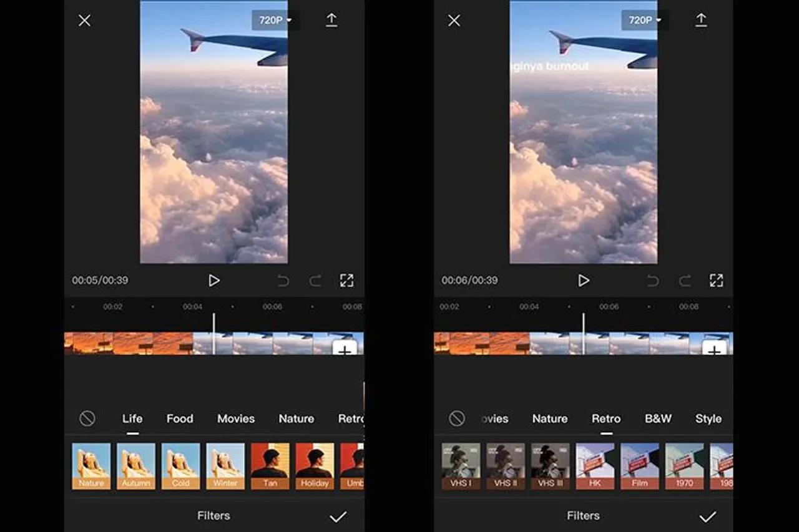Confirm filters with checkmark, left screen
This screenshot has width=799, height=532.
click(338, 516)
